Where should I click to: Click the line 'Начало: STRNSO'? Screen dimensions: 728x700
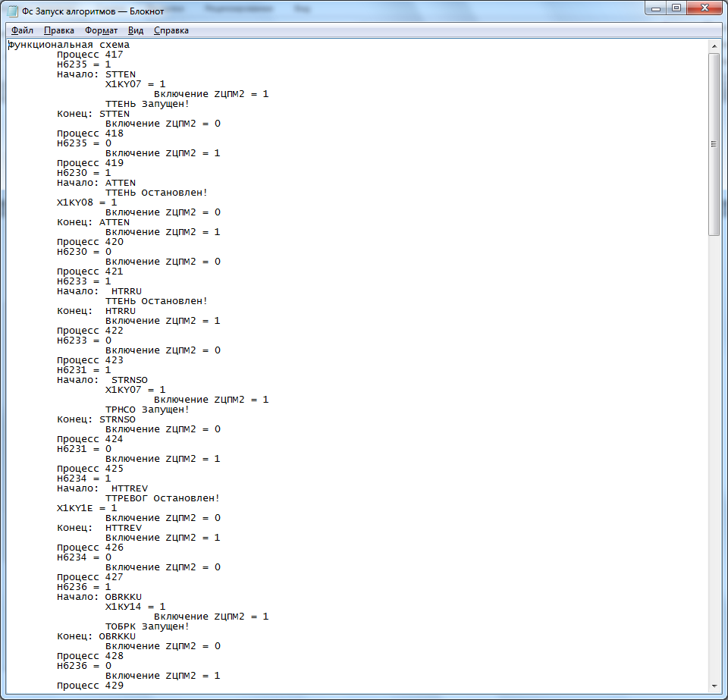[102, 380]
